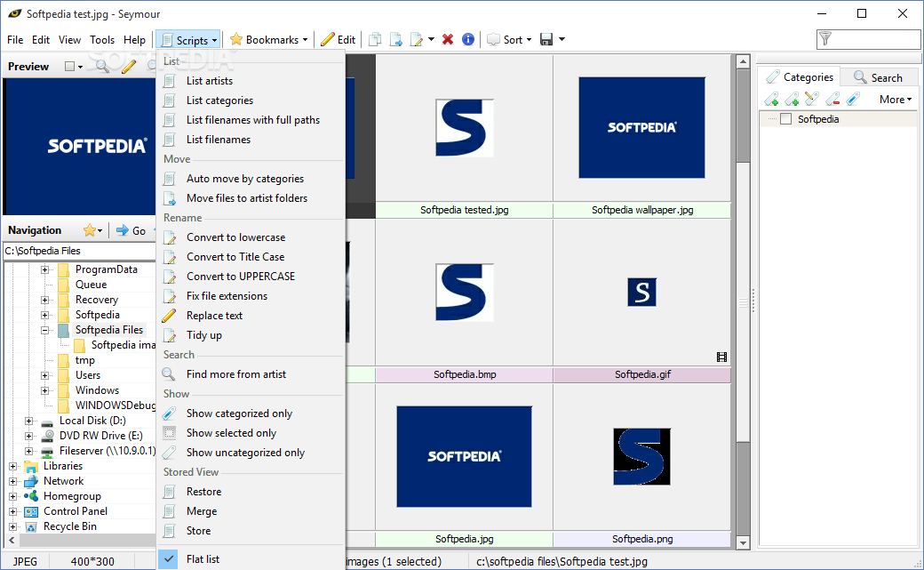Click the pencil icon in Preview panel
The width and height of the screenshot is (924, 570).
(129, 66)
